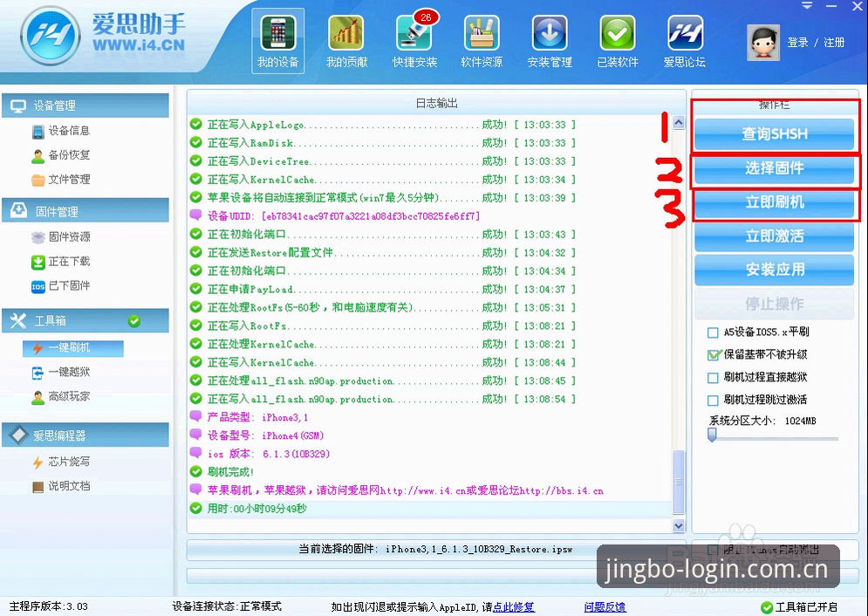Click the user avatar picture

(762, 42)
